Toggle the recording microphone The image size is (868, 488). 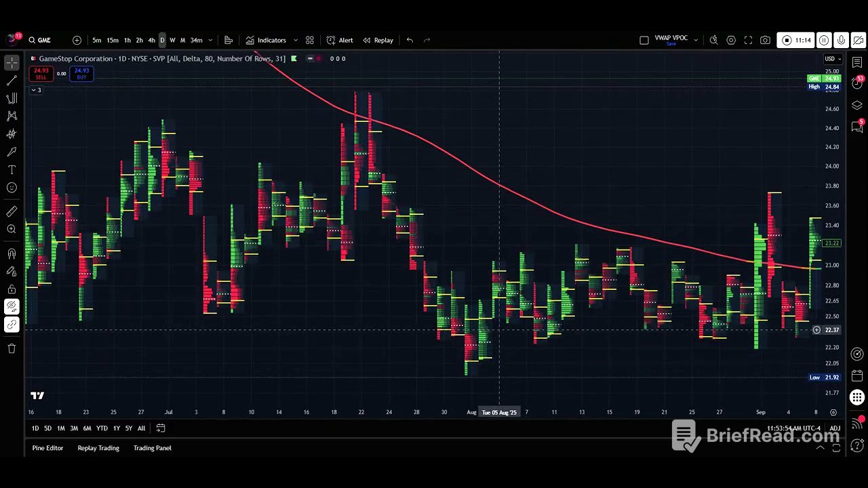(841, 40)
